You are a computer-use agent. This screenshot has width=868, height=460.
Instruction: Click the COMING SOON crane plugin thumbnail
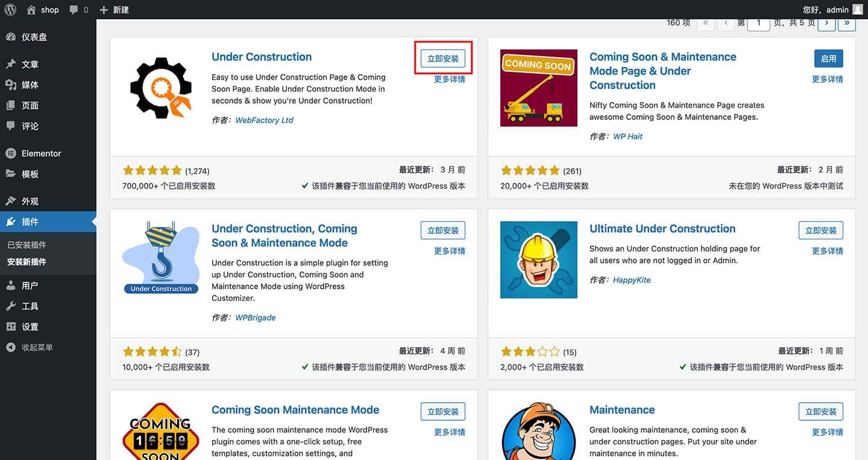539,88
